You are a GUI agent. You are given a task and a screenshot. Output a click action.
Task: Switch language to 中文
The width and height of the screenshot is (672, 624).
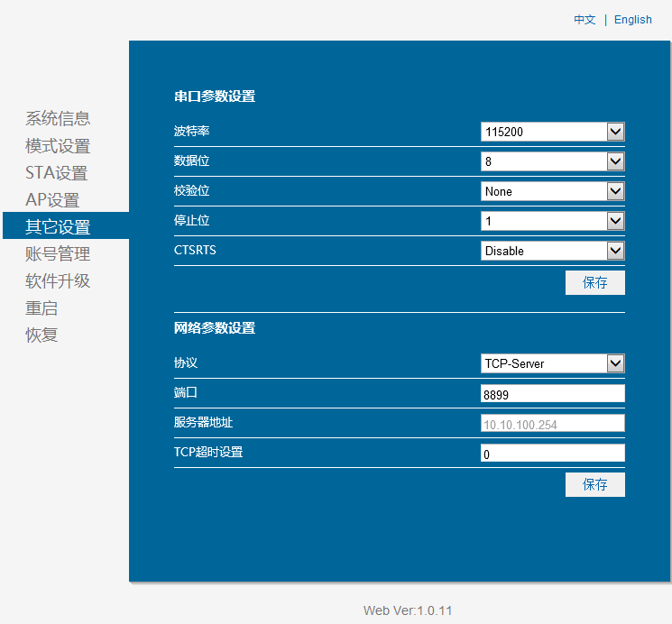[585, 20]
